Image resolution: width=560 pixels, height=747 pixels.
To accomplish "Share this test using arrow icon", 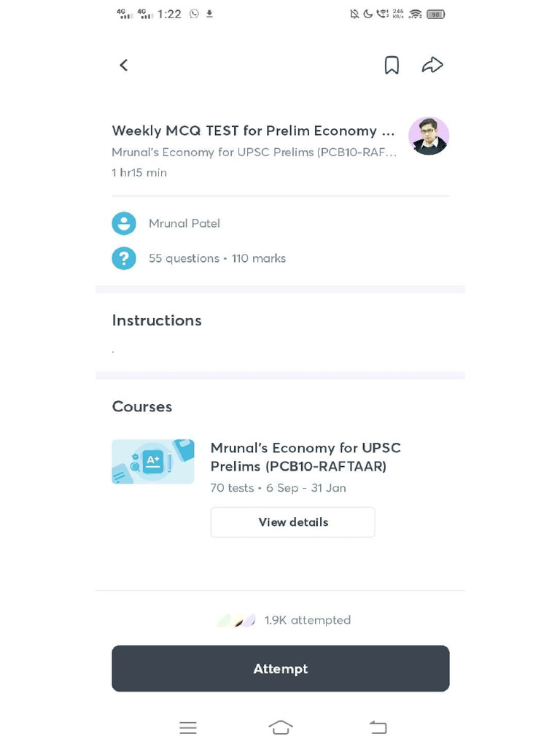I will point(432,66).
